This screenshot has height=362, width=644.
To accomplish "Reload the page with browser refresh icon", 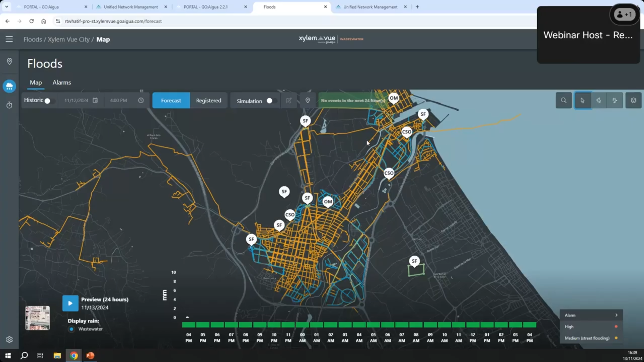I will click(x=32, y=21).
